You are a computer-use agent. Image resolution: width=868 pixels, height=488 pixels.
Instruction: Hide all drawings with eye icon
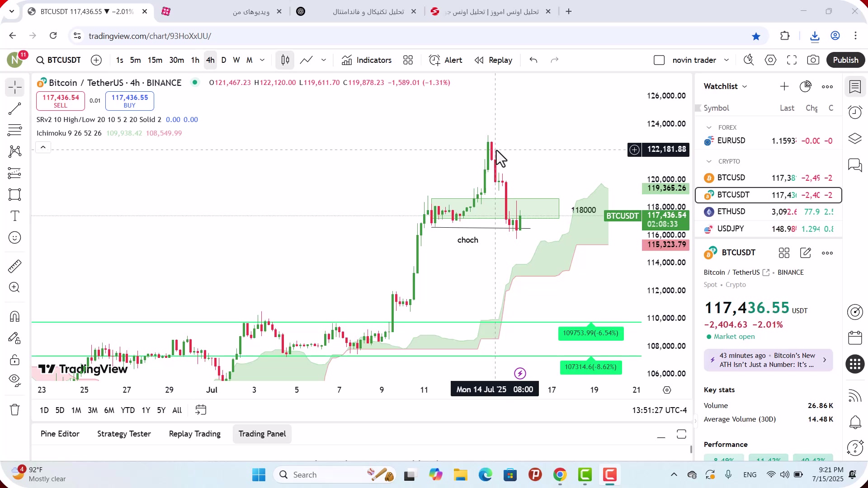point(15,380)
